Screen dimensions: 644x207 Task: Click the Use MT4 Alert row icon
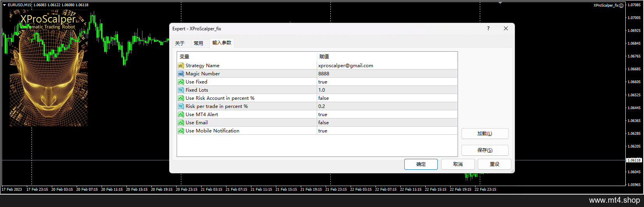coord(181,115)
